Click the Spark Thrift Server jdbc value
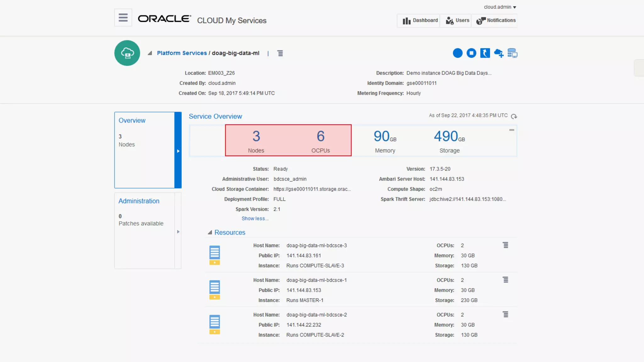 (468, 199)
